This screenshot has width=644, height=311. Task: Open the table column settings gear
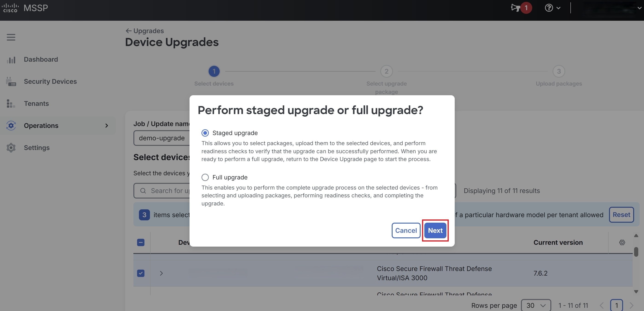(x=622, y=242)
